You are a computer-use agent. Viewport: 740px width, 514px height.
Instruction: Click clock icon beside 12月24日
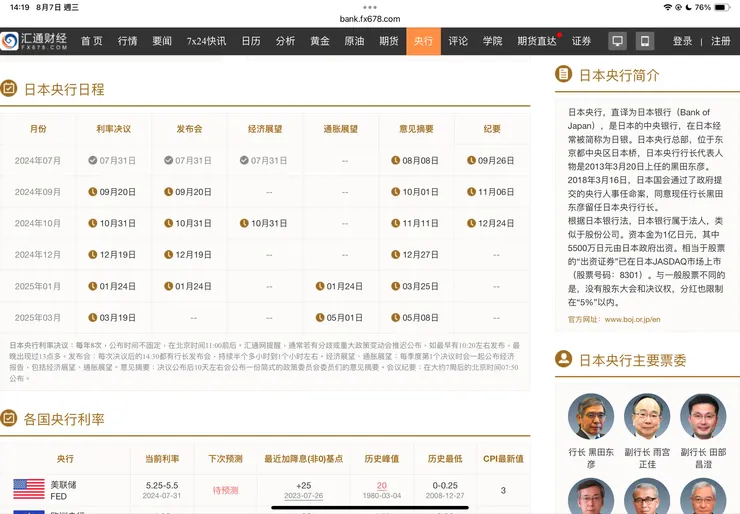pyautogui.click(x=471, y=223)
